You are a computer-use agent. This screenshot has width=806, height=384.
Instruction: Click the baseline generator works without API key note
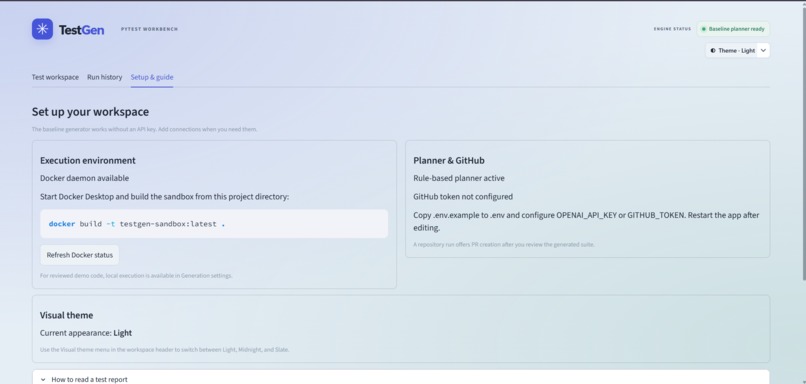click(144, 130)
